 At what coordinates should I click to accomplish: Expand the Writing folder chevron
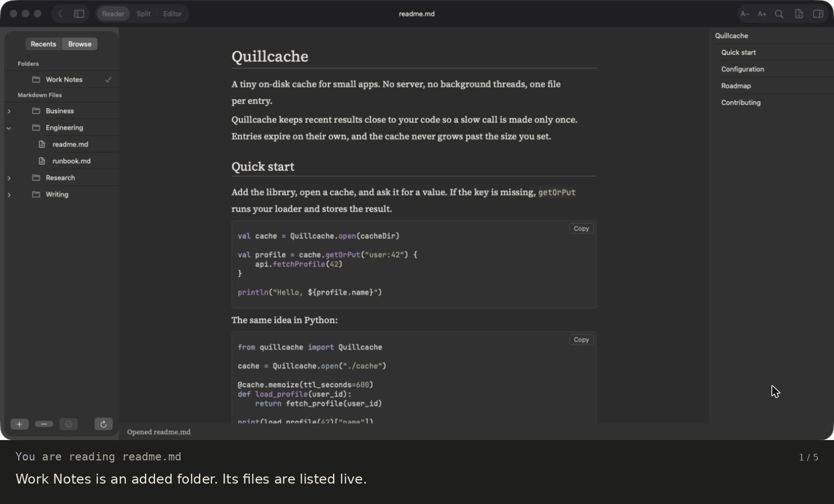(x=9, y=195)
